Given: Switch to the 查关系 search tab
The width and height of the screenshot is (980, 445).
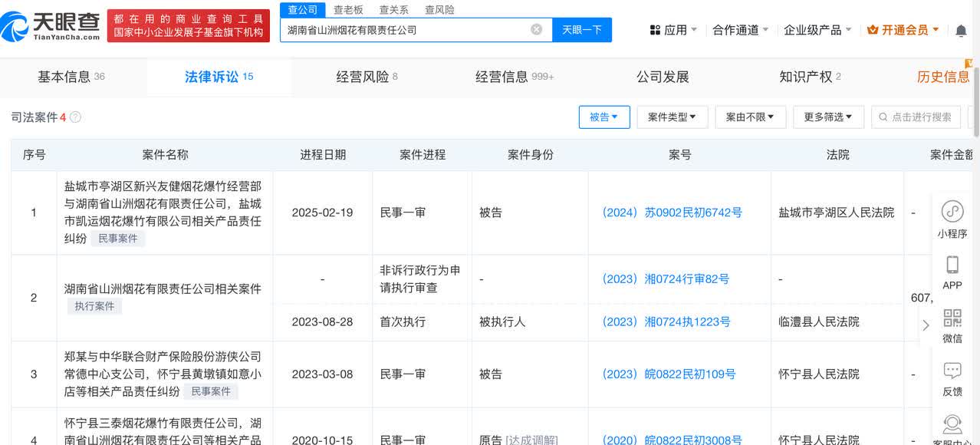Looking at the screenshot, I should click(393, 10).
